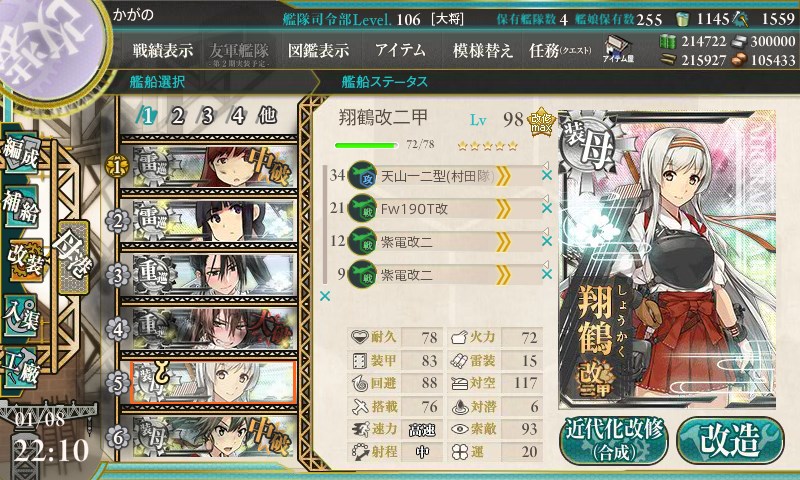Return to 母港 home port button
Screen dimensions: 800x480
pyautogui.click(x=74, y=257)
